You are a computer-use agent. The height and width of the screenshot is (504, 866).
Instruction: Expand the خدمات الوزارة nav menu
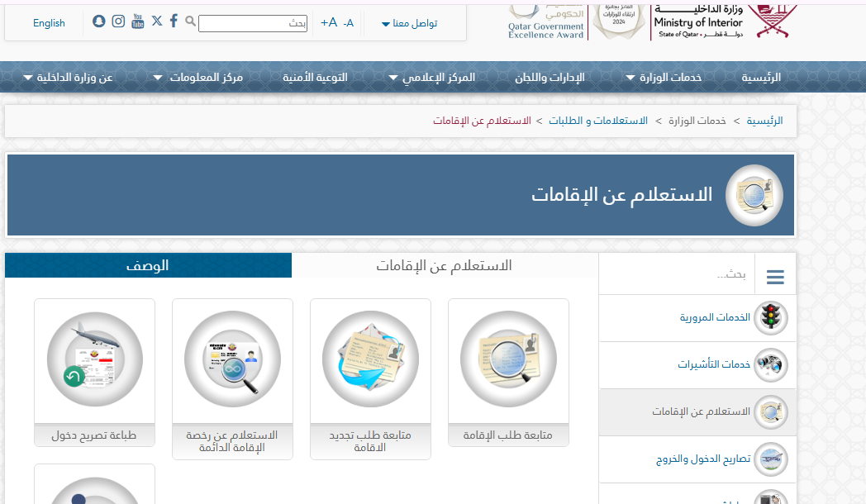coord(664,78)
